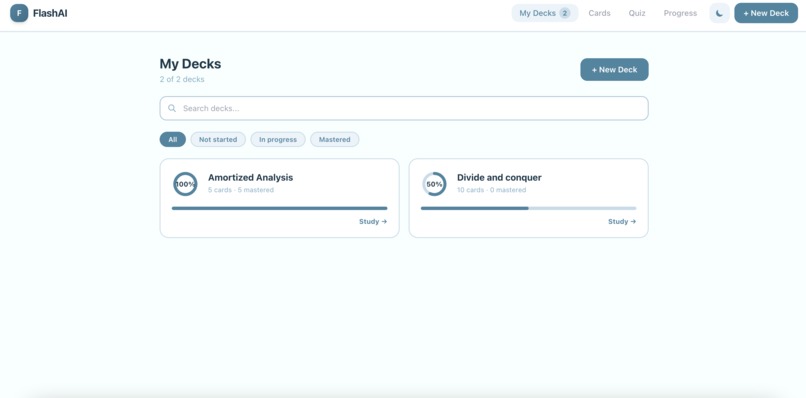Viewport: 806px width, 398px height.
Task: Click the 100% progress ring on Amortized Analysis
Action: (185, 184)
